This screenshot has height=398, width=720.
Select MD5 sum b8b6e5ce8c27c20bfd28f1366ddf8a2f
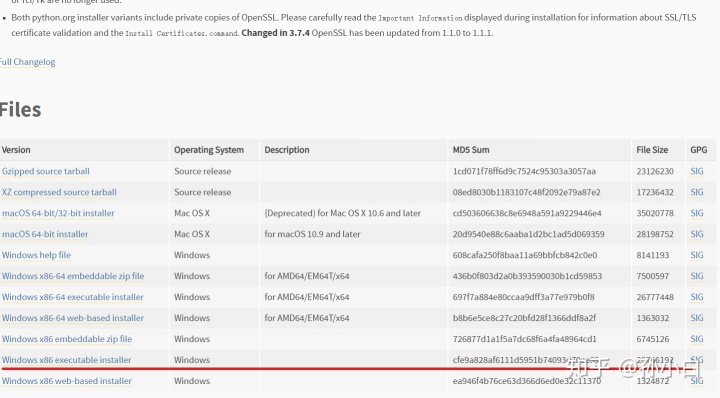coord(524,318)
